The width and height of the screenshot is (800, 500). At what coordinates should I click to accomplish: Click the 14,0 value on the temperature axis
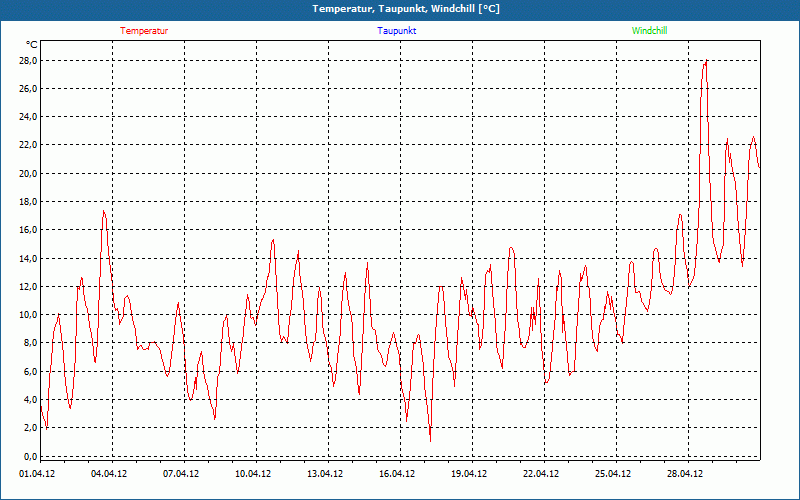click(x=28, y=258)
